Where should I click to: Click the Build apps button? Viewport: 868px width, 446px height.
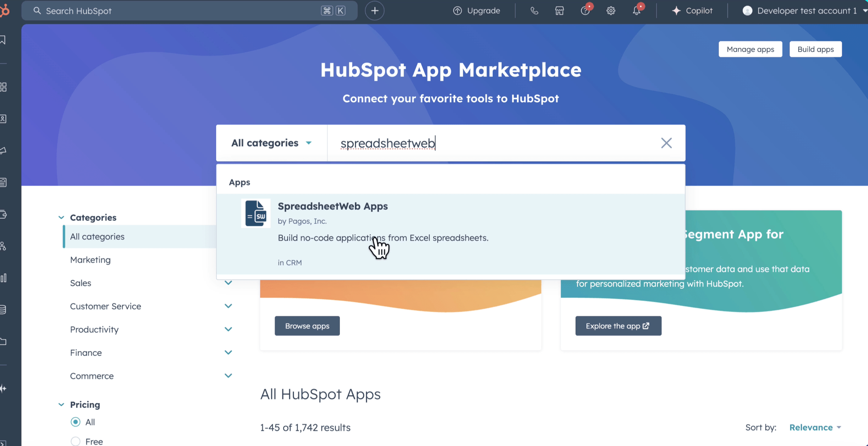[815, 49]
